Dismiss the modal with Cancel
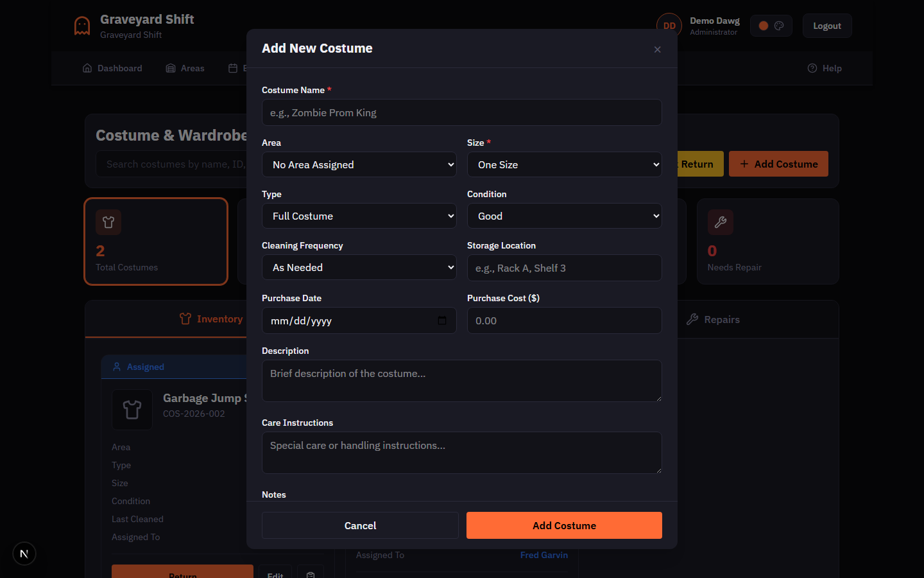This screenshot has width=924, height=578. (x=359, y=525)
